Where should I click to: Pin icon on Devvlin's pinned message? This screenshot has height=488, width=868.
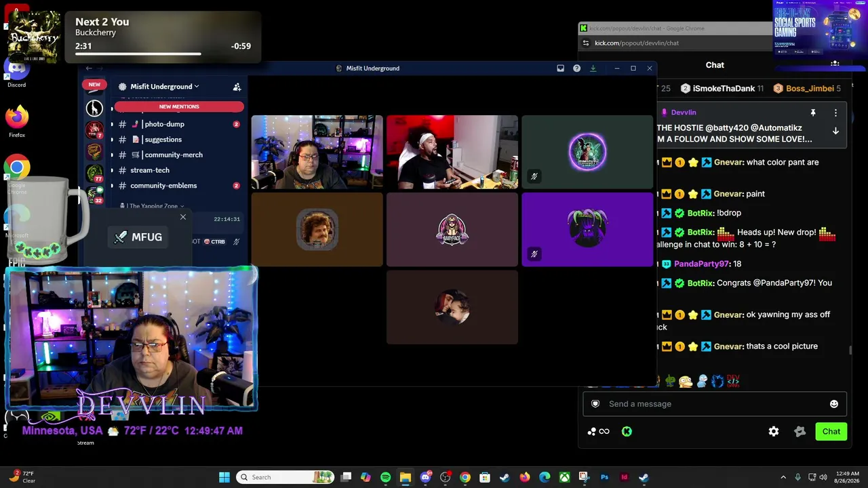click(x=812, y=113)
